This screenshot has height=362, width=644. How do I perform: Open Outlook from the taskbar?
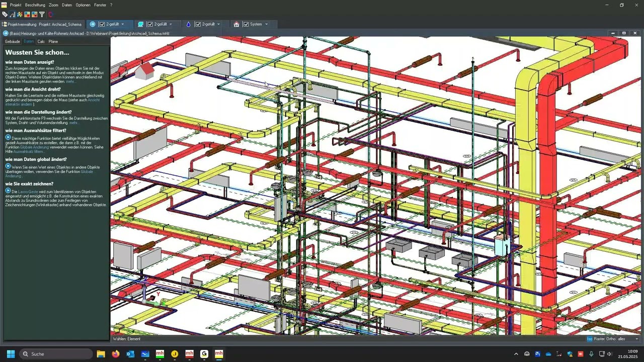pyautogui.click(x=130, y=354)
